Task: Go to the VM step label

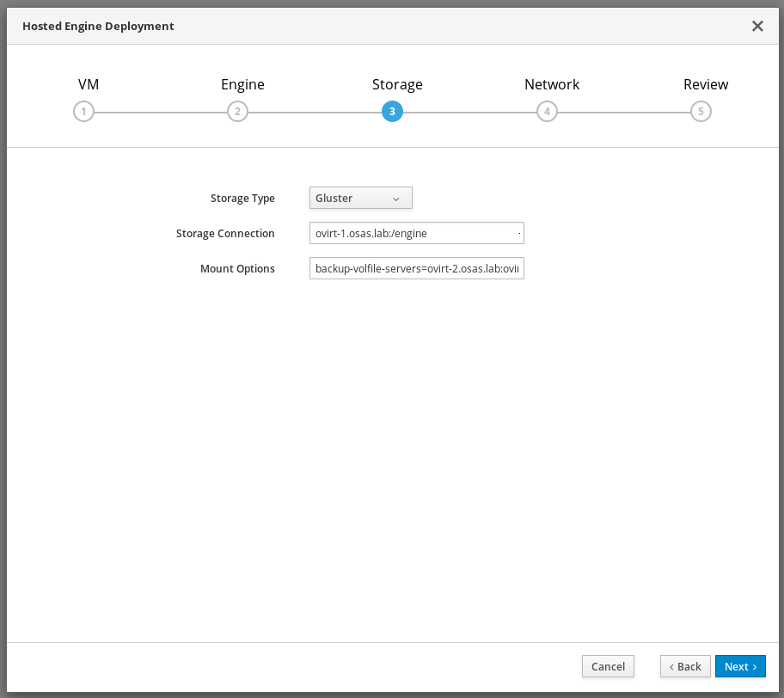Action: tap(89, 84)
